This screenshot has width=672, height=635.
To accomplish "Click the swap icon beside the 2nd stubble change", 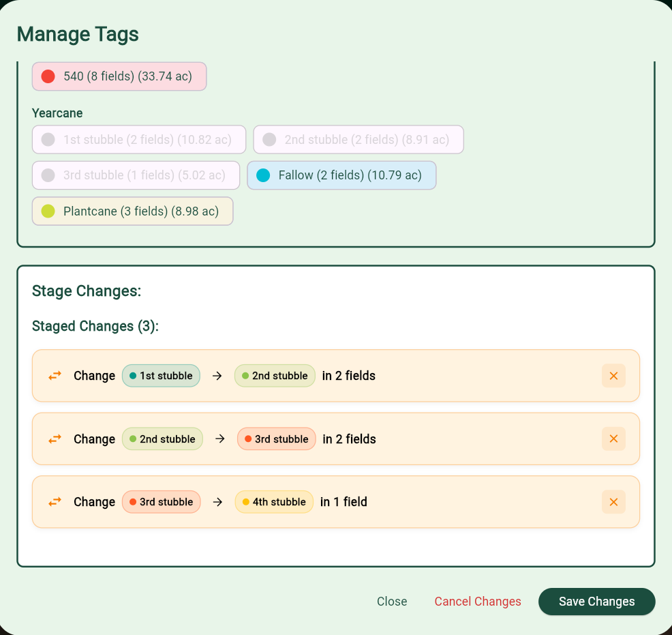I will click(54, 439).
